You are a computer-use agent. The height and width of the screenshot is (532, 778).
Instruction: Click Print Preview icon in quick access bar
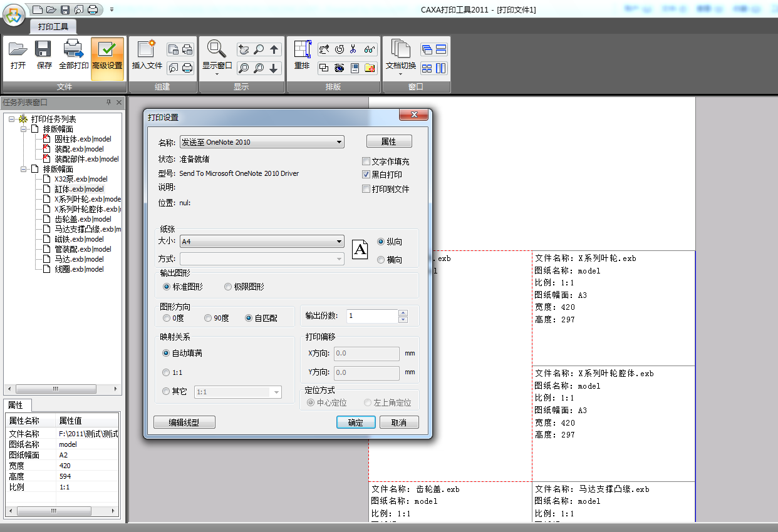click(78, 9)
